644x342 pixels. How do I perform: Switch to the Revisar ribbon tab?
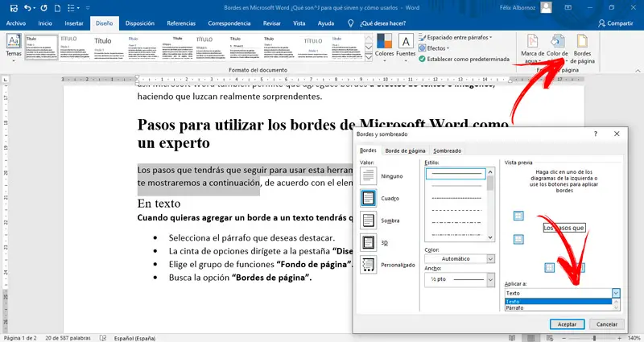point(271,23)
